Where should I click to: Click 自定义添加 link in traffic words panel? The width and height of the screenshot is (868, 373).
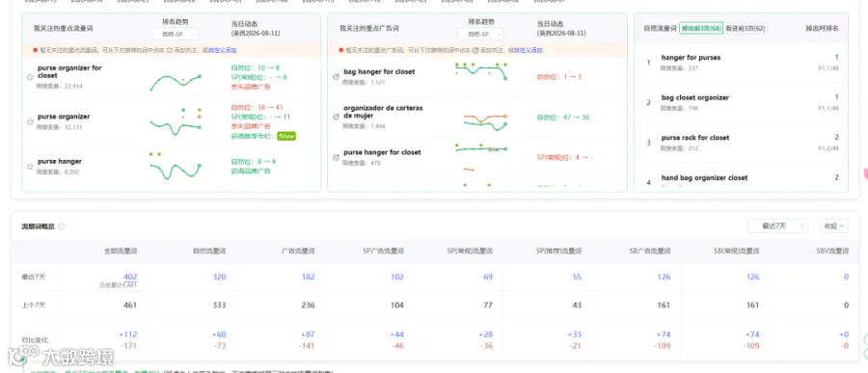222,50
